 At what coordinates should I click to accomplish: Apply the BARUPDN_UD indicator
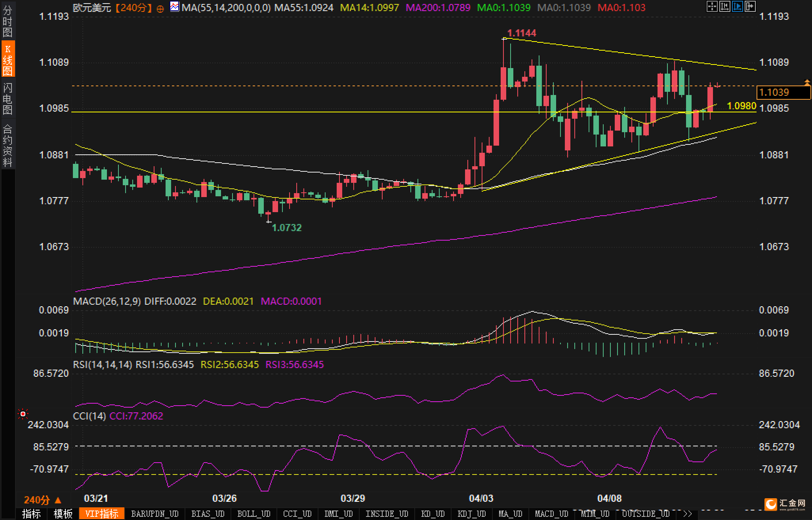(155, 514)
